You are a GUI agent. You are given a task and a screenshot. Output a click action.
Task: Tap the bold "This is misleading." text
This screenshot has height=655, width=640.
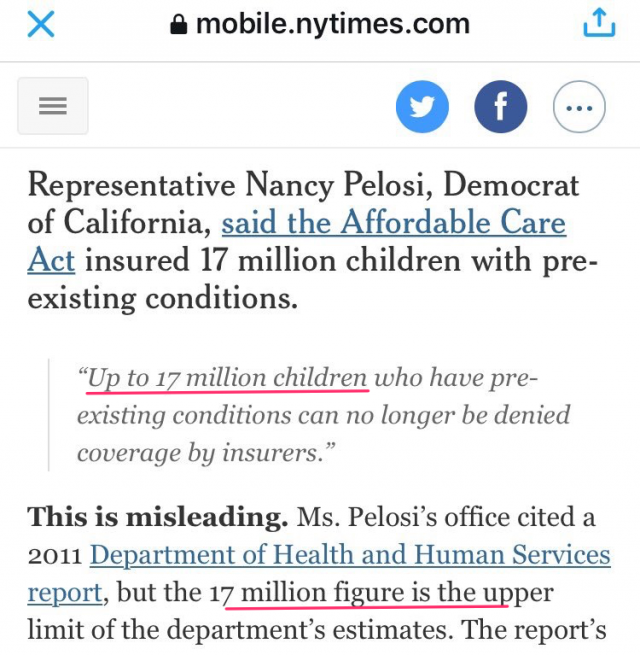(157, 517)
